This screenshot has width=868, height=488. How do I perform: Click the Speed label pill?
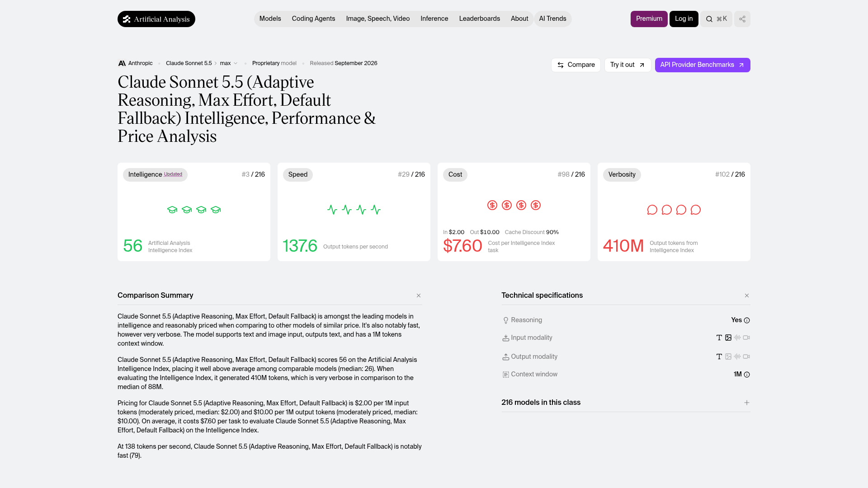point(298,175)
